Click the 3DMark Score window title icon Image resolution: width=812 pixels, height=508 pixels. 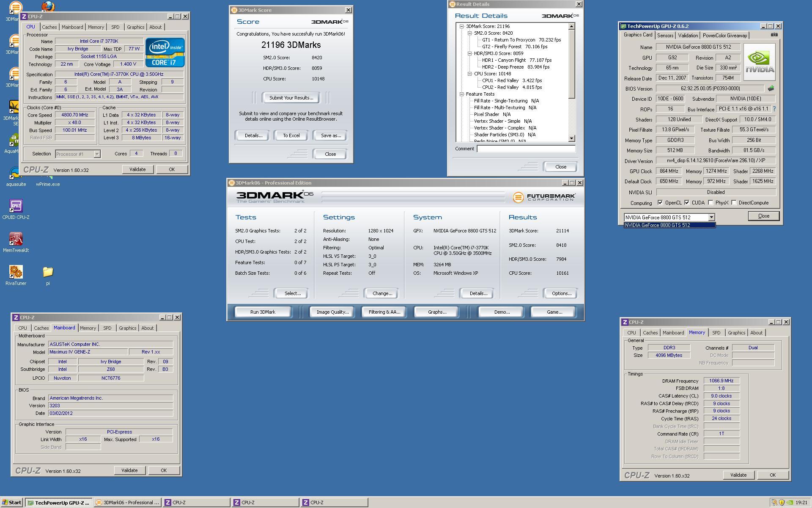point(234,10)
